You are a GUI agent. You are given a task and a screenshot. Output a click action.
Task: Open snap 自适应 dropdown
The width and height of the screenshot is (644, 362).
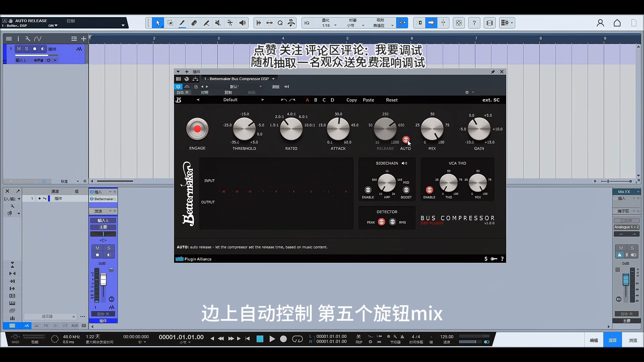(383, 25)
